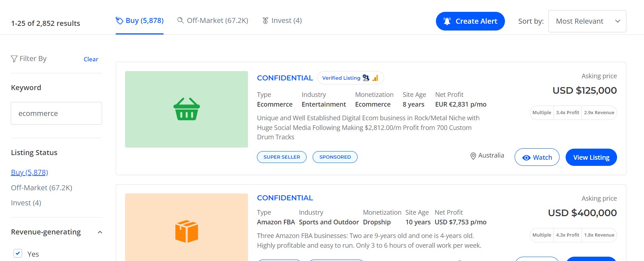Click the SUPER SELLER tag
644x261 pixels.
282,157
